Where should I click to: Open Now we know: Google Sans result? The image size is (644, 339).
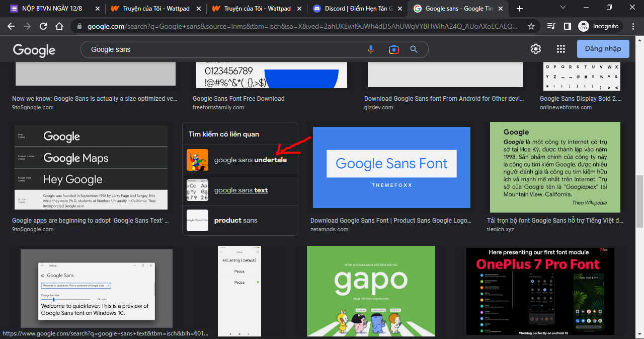click(95, 99)
